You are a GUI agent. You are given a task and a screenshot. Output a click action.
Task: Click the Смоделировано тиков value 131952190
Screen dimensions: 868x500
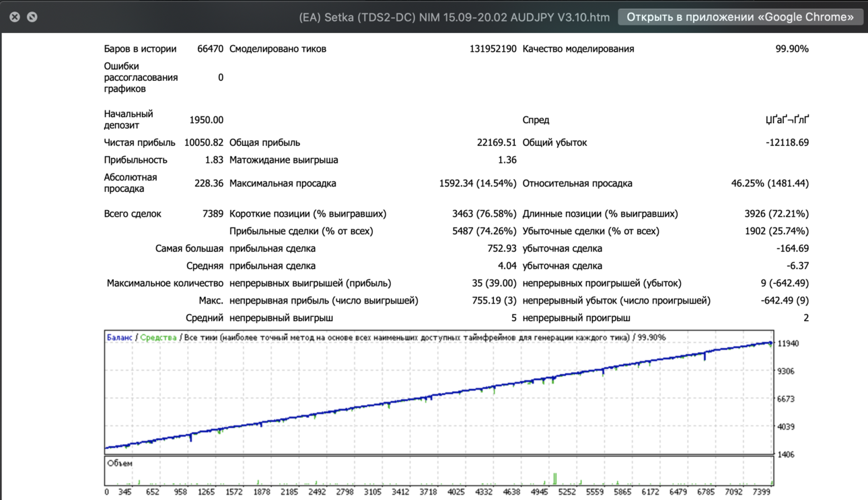pyautogui.click(x=493, y=48)
